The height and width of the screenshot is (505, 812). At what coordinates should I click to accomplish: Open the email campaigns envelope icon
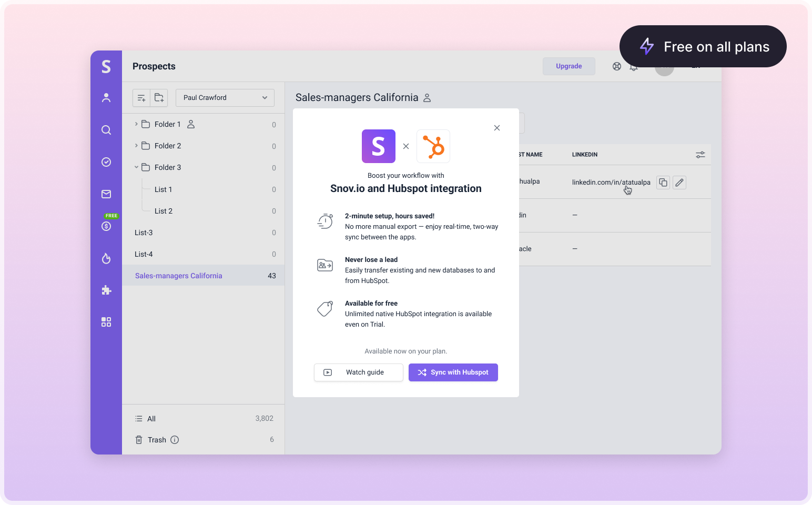(106, 194)
